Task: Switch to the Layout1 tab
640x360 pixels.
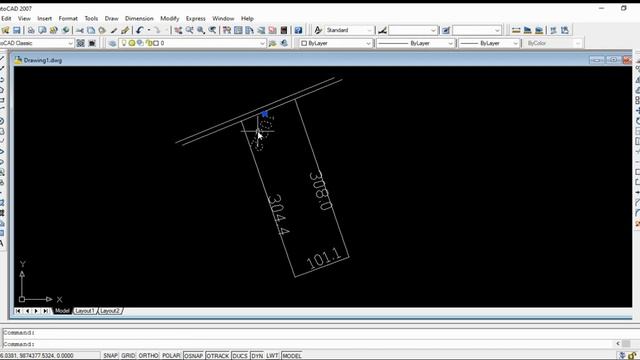Action: tap(85, 311)
